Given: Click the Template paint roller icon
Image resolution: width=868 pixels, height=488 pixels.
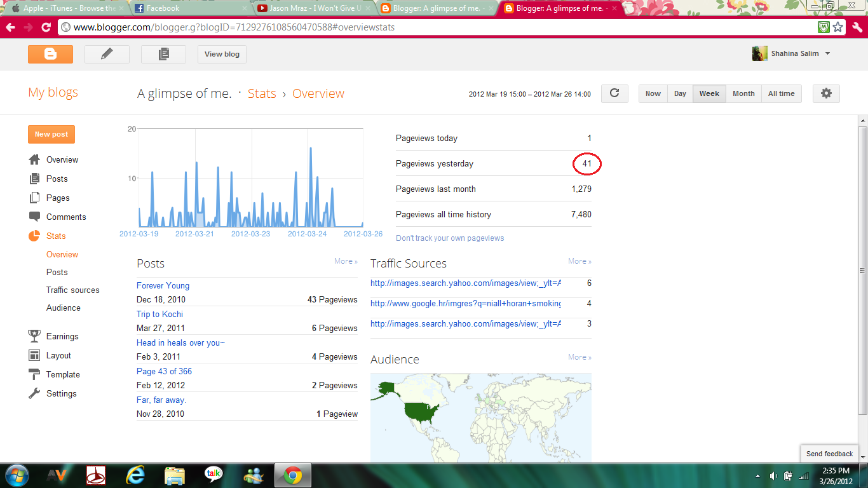Looking at the screenshot, I should pos(34,374).
